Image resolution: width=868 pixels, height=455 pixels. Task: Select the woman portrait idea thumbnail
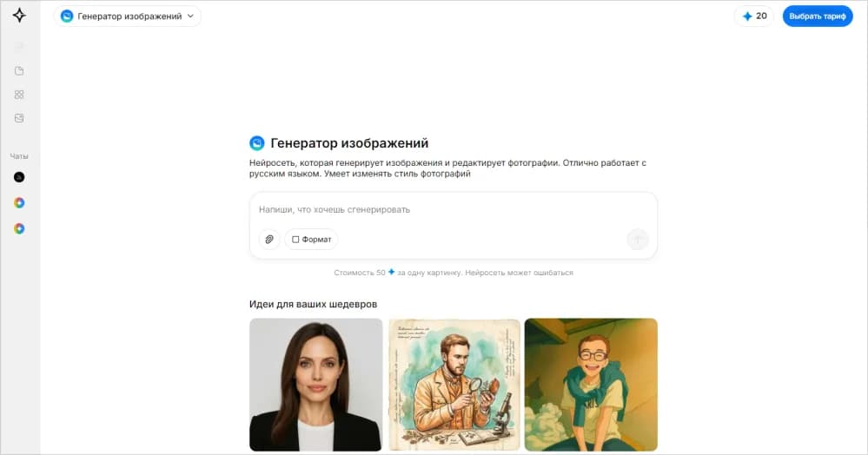coord(315,385)
